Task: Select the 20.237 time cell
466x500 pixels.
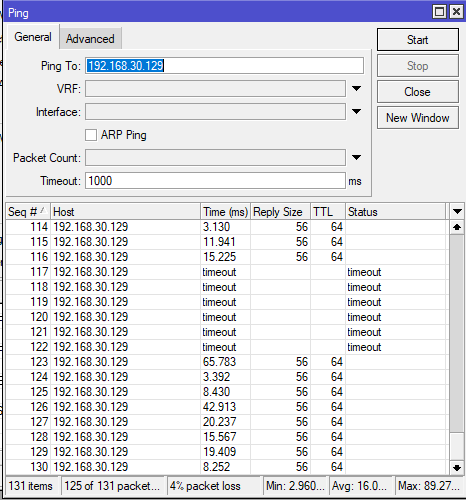Action: [226, 422]
